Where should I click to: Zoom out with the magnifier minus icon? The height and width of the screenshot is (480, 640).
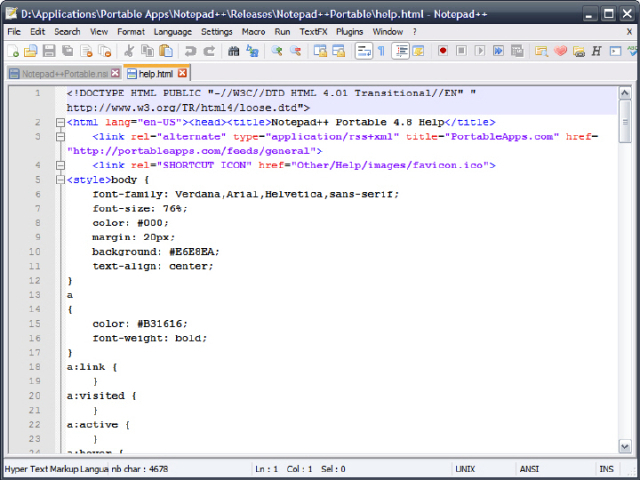click(x=296, y=51)
